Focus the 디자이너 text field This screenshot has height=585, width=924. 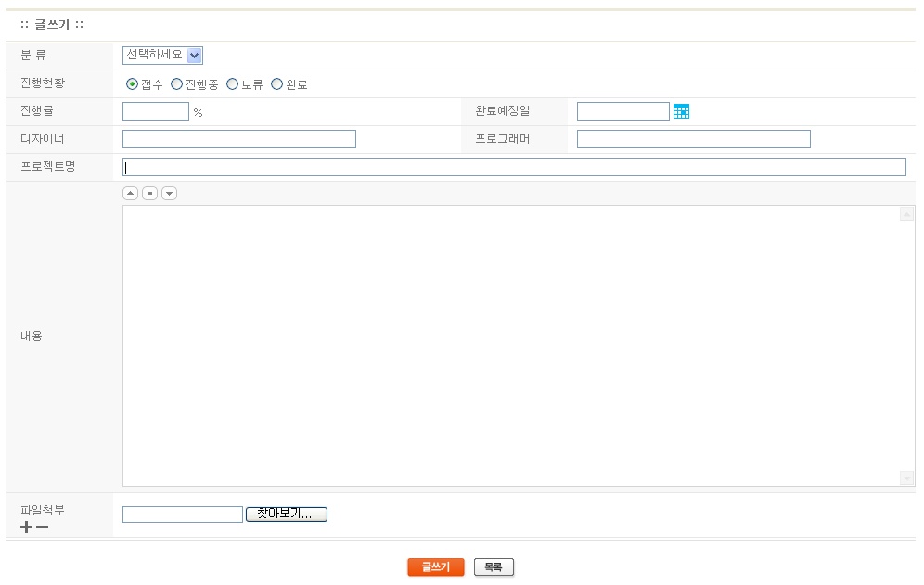click(x=239, y=139)
